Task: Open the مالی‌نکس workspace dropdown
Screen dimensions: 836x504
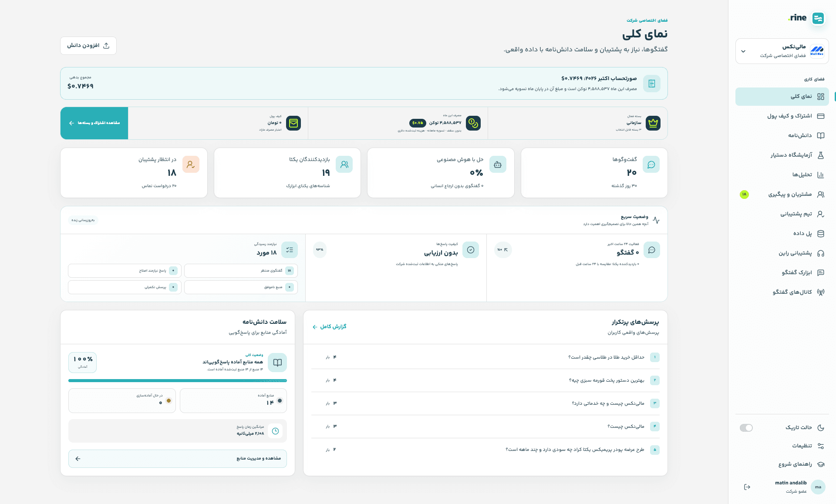Action: (x=782, y=51)
